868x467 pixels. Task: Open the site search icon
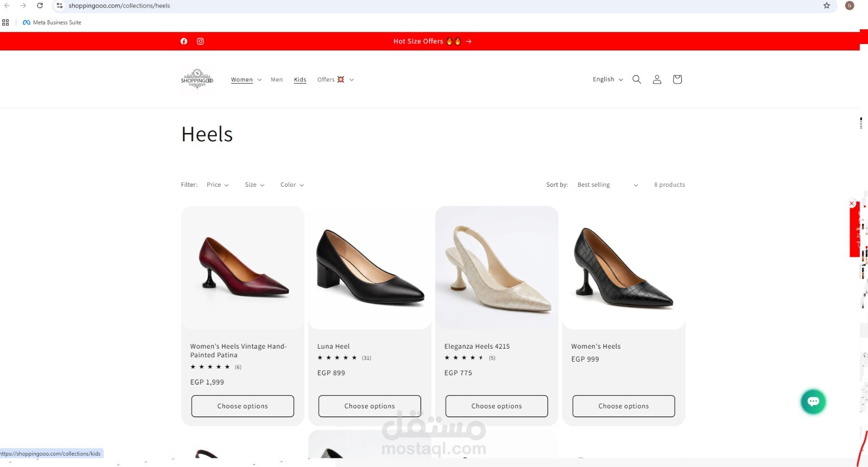tap(637, 79)
